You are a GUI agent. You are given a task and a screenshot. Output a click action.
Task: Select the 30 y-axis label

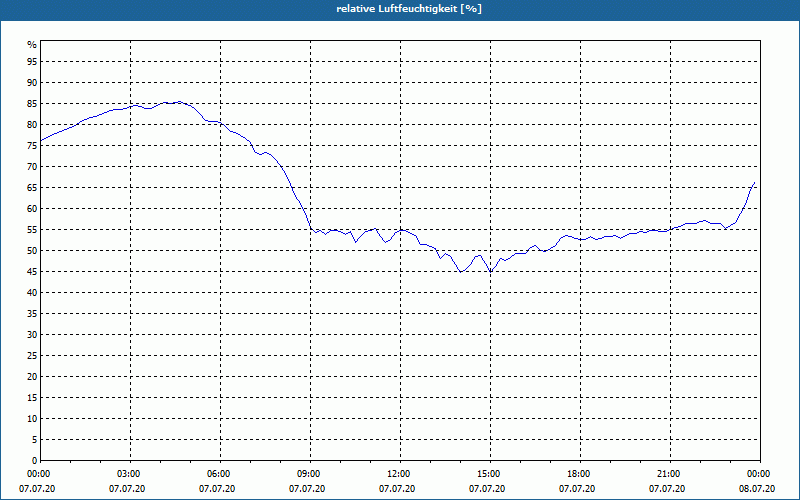tap(32, 335)
